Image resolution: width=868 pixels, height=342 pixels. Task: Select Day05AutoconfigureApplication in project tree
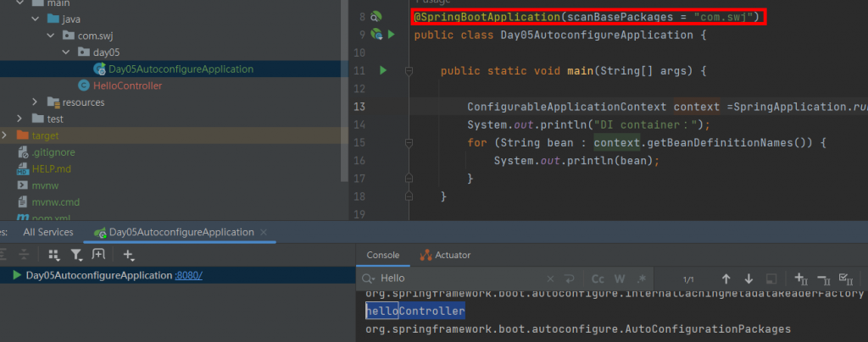181,69
